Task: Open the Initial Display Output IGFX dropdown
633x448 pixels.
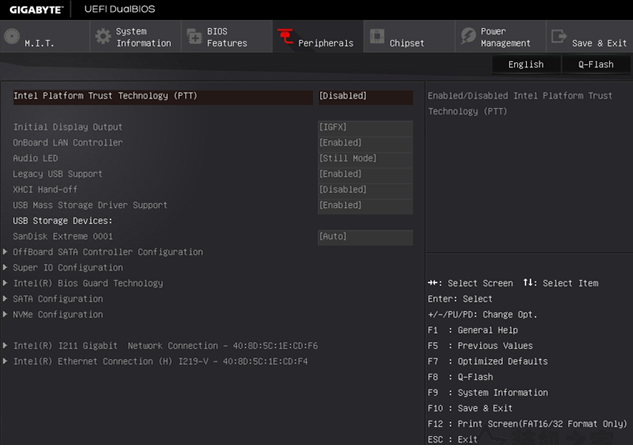Action: (x=364, y=128)
